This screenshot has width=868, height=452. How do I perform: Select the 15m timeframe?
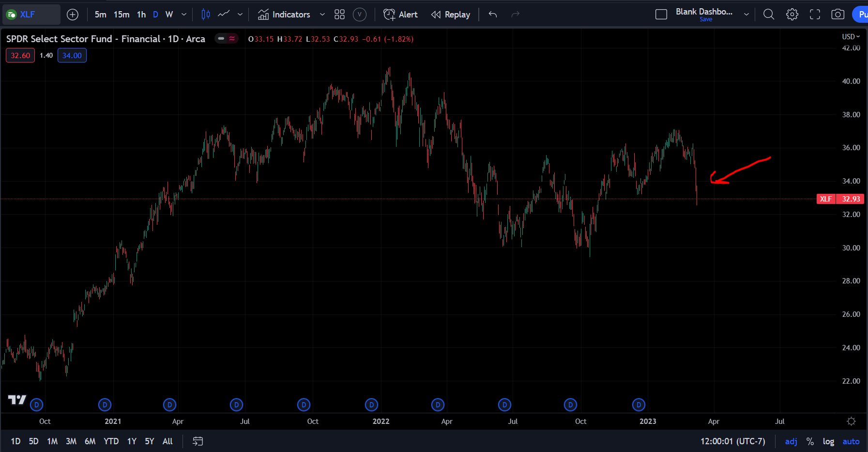point(122,15)
